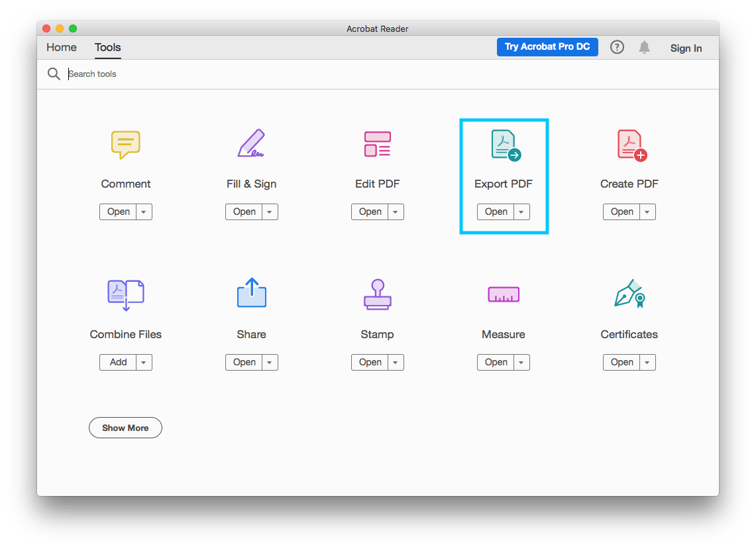Click the Create PDF label text
The image size is (756, 549).
click(x=629, y=184)
